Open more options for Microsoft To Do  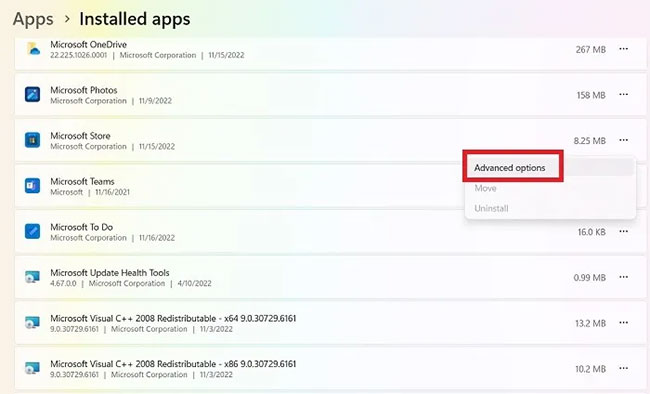623,231
